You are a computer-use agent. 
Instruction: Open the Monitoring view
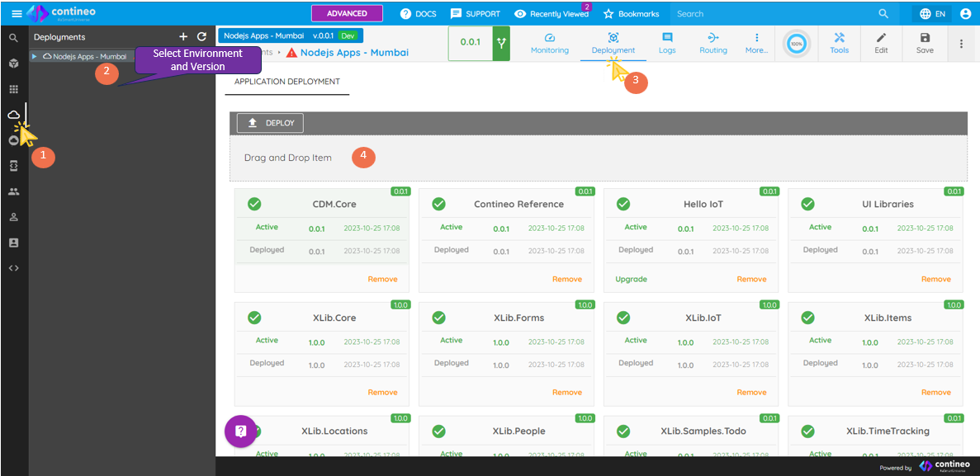(550, 43)
